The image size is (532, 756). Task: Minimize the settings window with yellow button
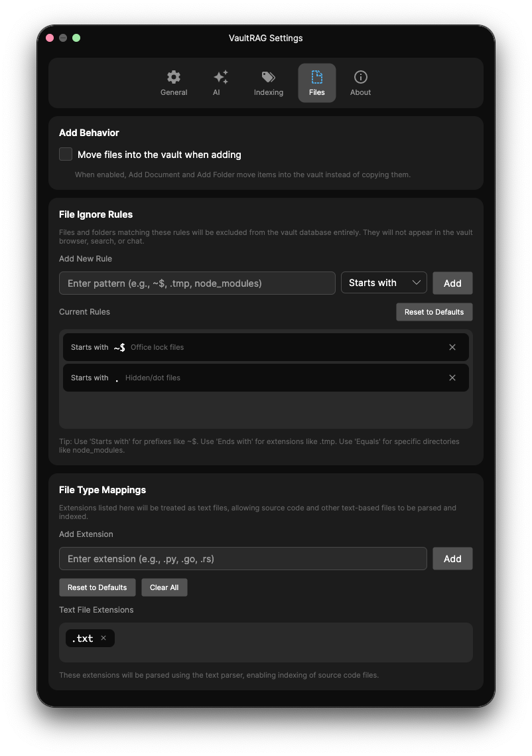[x=62, y=38]
